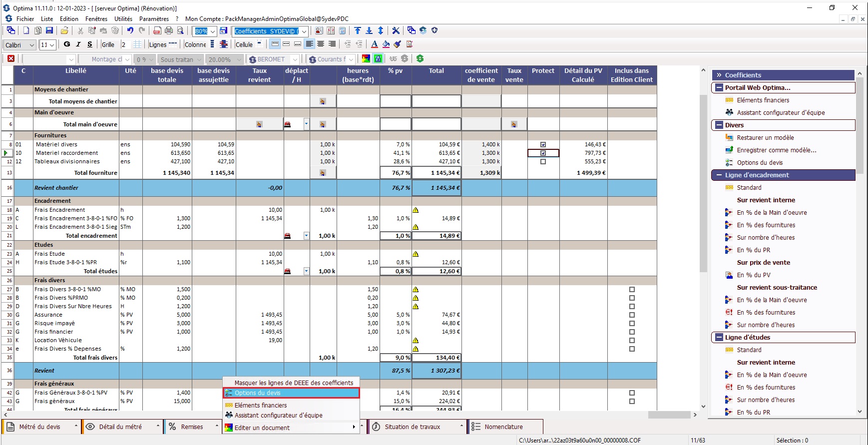The image size is (868, 445).
Task: Click the printer icon
Action: pyautogui.click(x=169, y=30)
